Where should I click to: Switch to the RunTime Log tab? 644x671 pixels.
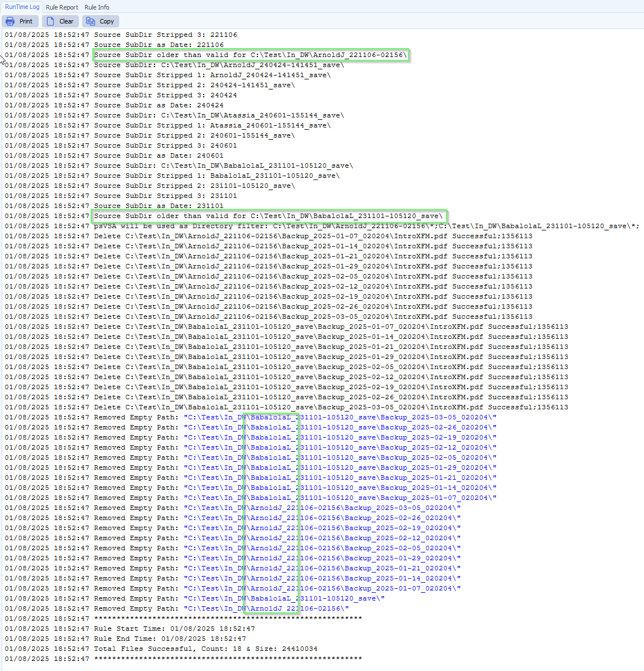[22, 7]
